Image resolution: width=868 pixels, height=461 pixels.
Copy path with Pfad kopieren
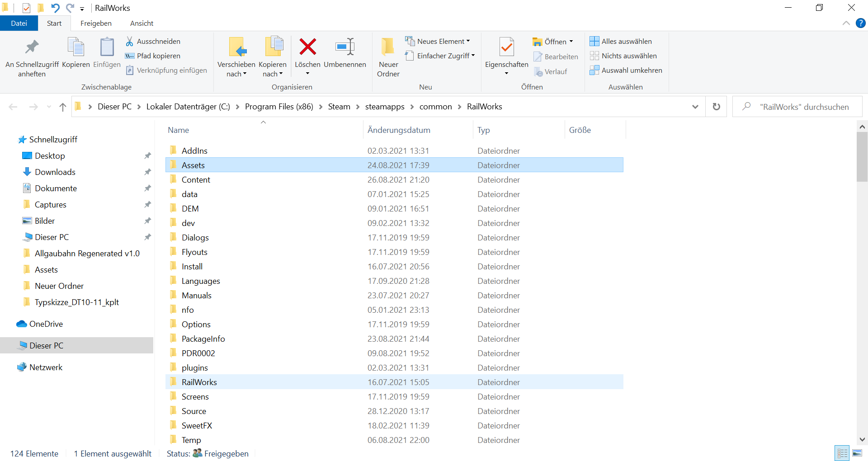coord(153,56)
